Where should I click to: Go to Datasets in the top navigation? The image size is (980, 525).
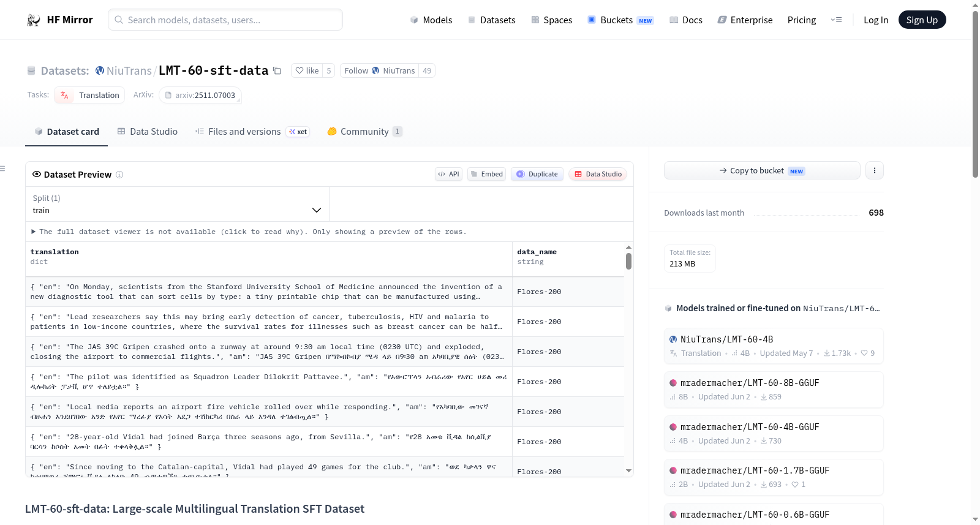491,20
